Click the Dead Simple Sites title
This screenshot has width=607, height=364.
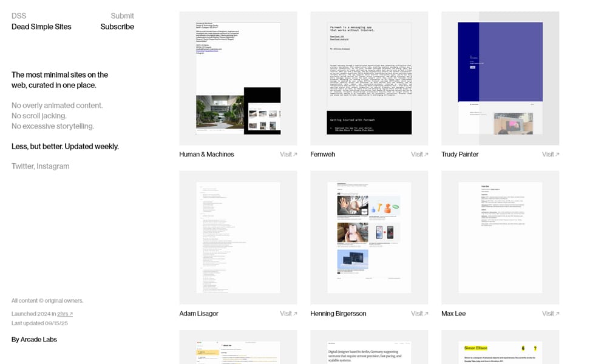(41, 27)
